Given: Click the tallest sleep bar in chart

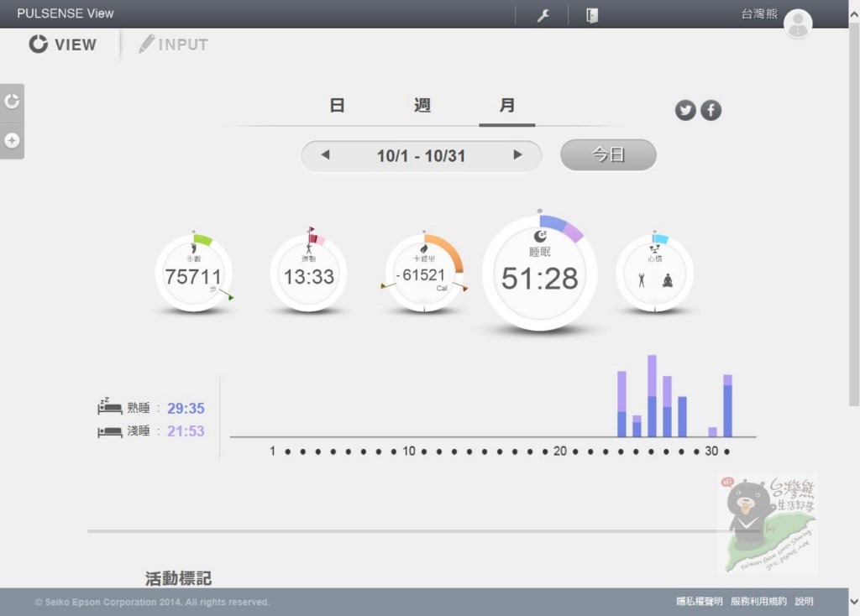Looking at the screenshot, I should point(652,395).
